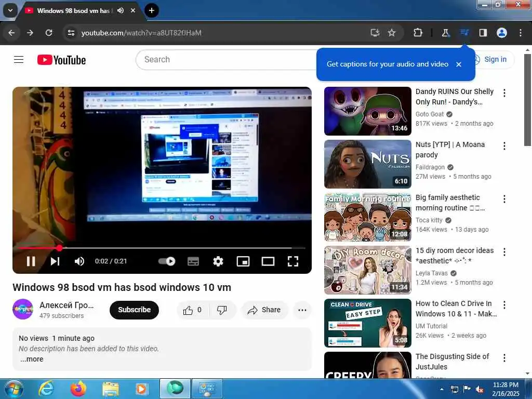Open video player settings gear
Screen dimensions: 532x399
tap(218, 261)
